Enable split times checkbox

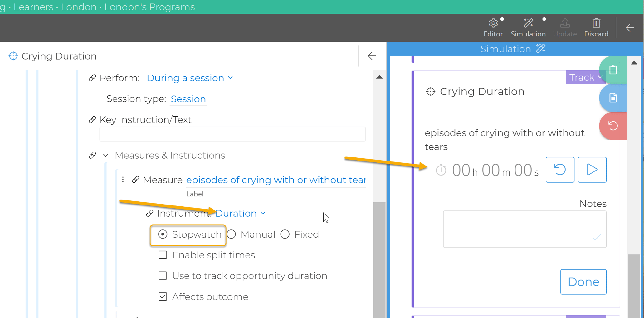click(163, 255)
